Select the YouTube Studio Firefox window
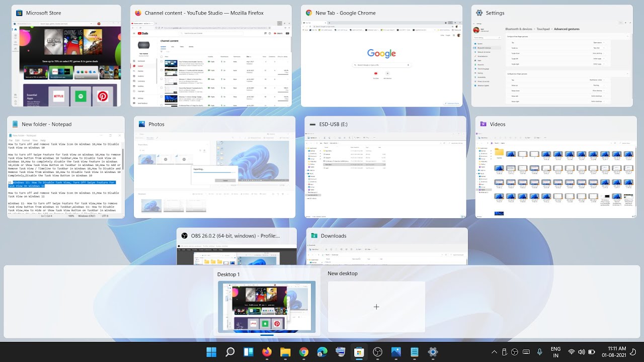 pos(211,56)
